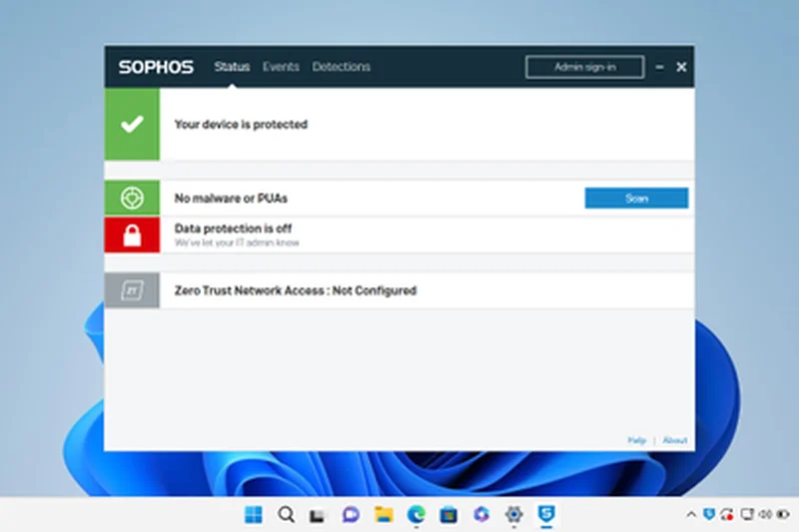Select the Status tab
Screen dimensions: 799x532
pyautogui.click(x=232, y=67)
